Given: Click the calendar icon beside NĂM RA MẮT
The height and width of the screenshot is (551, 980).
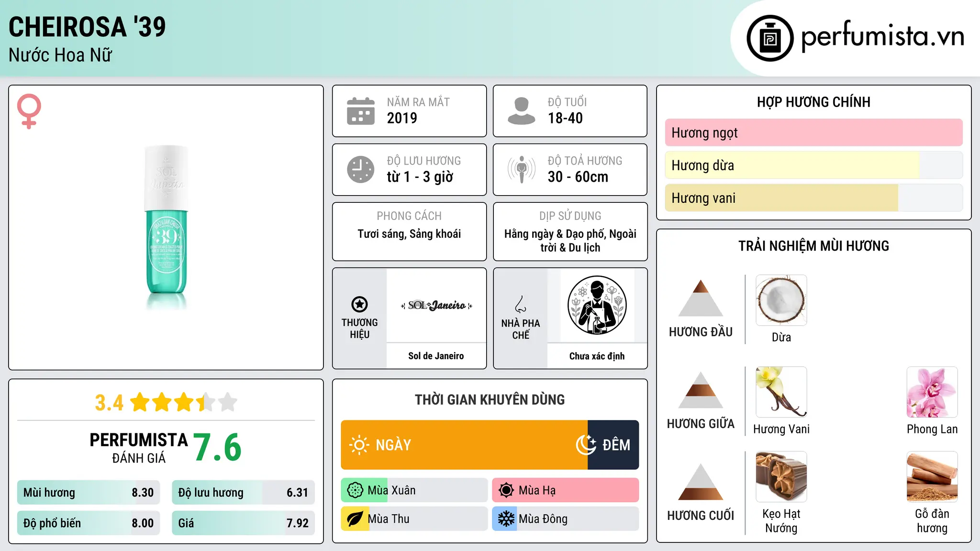Looking at the screenshot, I should point(361,111).
